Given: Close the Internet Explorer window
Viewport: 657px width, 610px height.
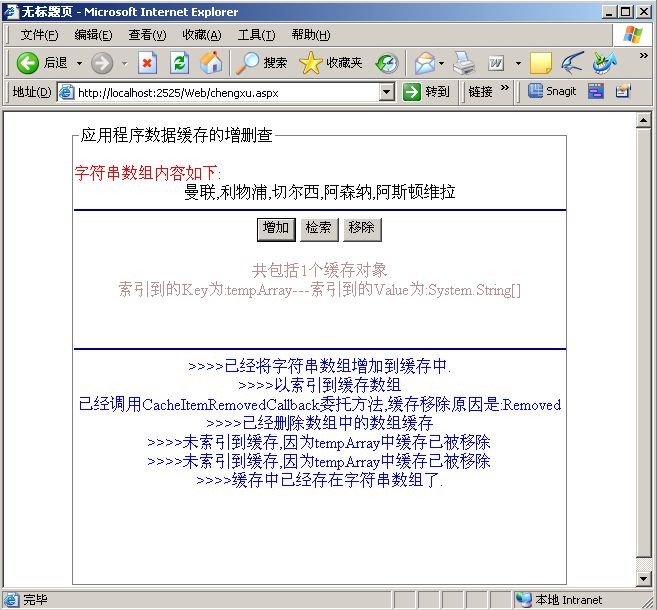Looking at the screenshot, I should (x=644, y=12).
